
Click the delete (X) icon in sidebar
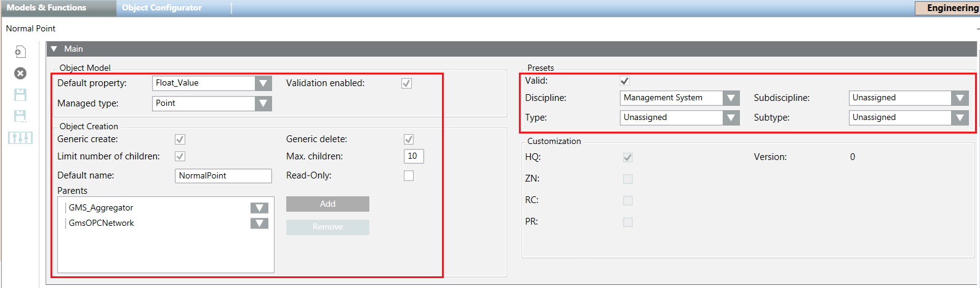[x=20, y=73]
